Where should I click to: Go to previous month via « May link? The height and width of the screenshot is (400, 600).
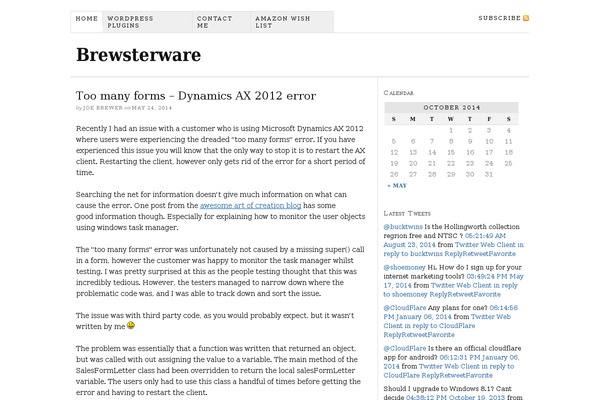pyautogui.click(x=397, y=186)
